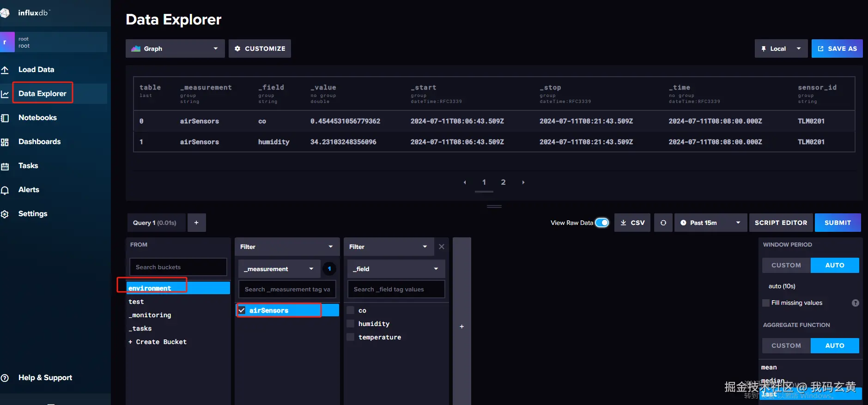Select the mean aggregate function

click(x=810, y=367)
